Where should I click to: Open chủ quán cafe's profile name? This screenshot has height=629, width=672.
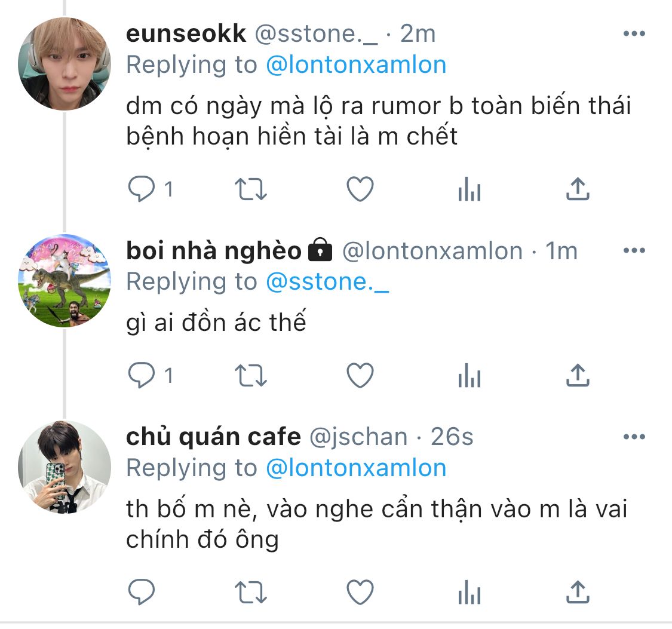tap(213, 437)
